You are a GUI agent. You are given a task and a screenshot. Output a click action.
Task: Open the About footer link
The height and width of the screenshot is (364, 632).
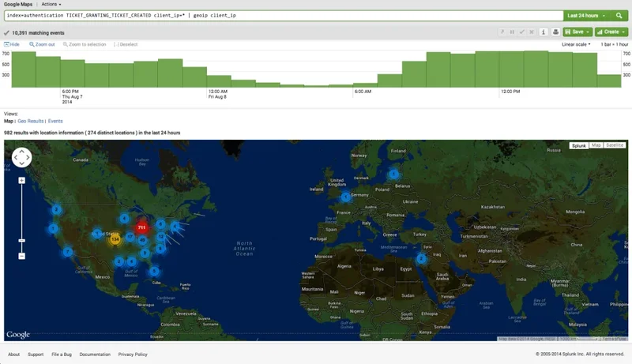[x=13, y=355]
